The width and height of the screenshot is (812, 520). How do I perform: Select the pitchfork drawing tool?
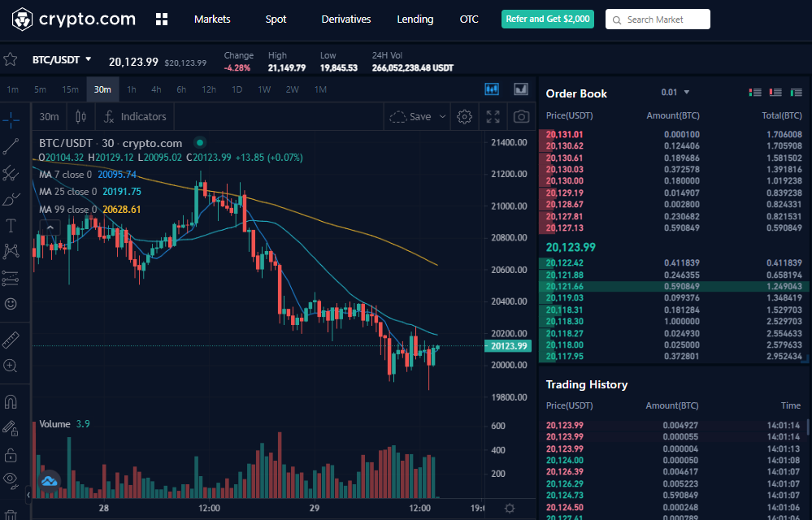point(11,173)
